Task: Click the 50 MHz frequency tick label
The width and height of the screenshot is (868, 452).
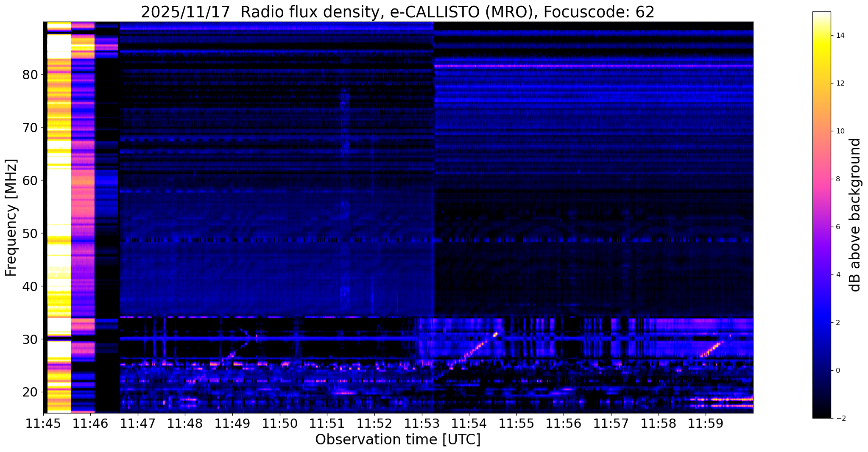Action: click(x=30, y=233)
